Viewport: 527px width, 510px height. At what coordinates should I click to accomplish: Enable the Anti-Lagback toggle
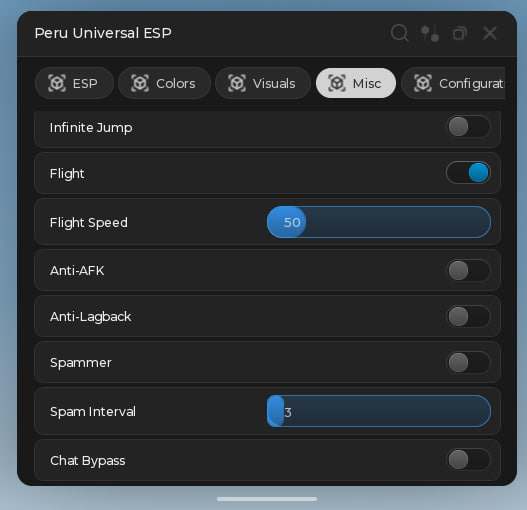(x=468, y=316)
